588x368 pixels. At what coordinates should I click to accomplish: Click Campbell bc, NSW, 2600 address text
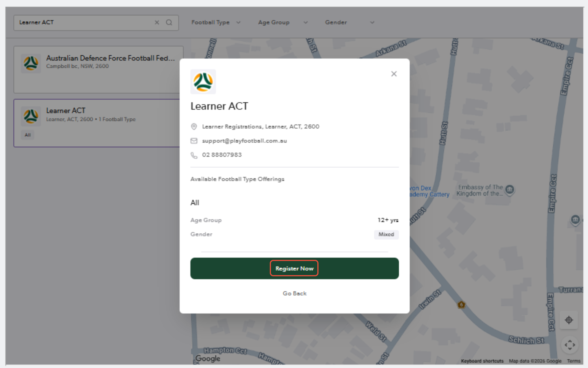tap(78, 66)
